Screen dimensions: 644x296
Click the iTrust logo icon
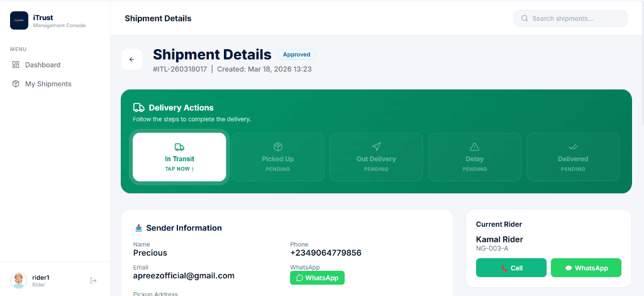[19, 21]
